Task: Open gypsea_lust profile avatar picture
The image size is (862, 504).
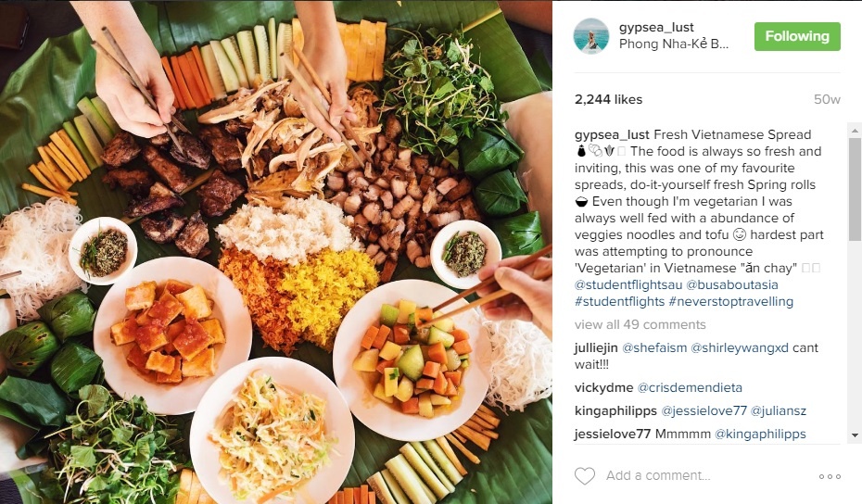Action: tap(591, 36)
